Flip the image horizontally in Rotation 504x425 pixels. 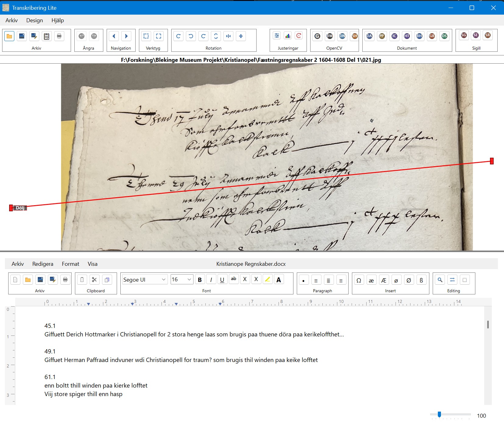(x=228, y=36)
